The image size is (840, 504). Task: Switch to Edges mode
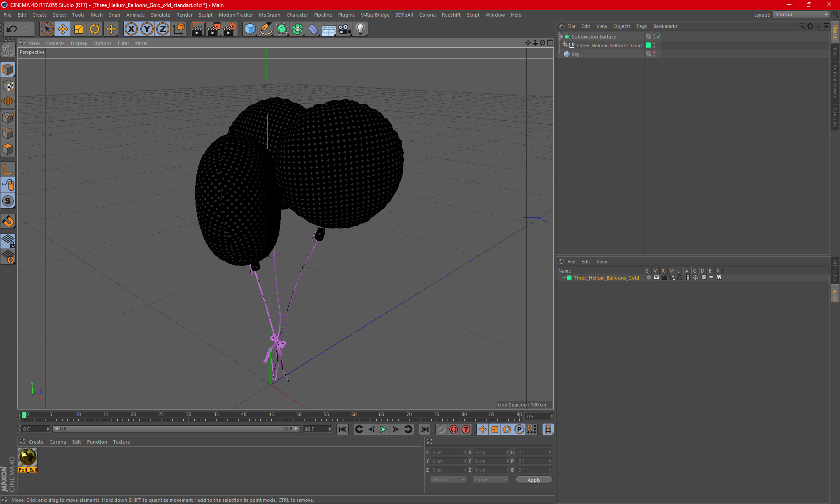coord(8,133)
